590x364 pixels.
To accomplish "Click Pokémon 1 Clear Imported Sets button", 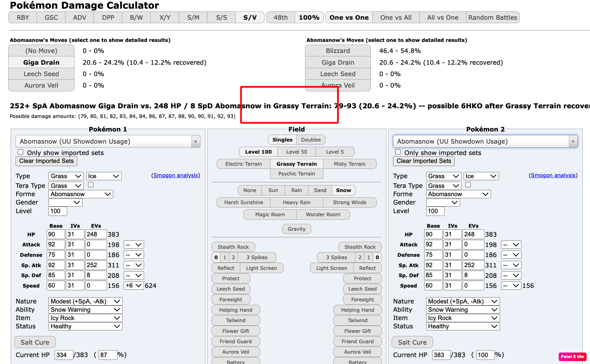I will click(x=46, y=161).
